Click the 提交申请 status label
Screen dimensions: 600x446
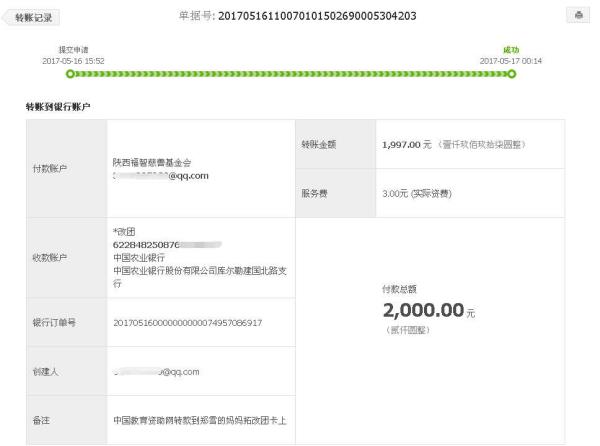click(x=73, y=50)
